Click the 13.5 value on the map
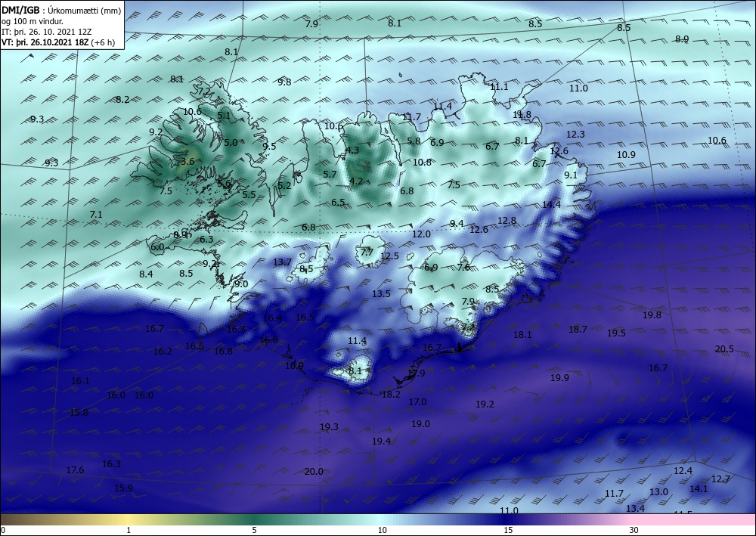The width and height of the screenshot is (756, 536). (x=381, y=293)
